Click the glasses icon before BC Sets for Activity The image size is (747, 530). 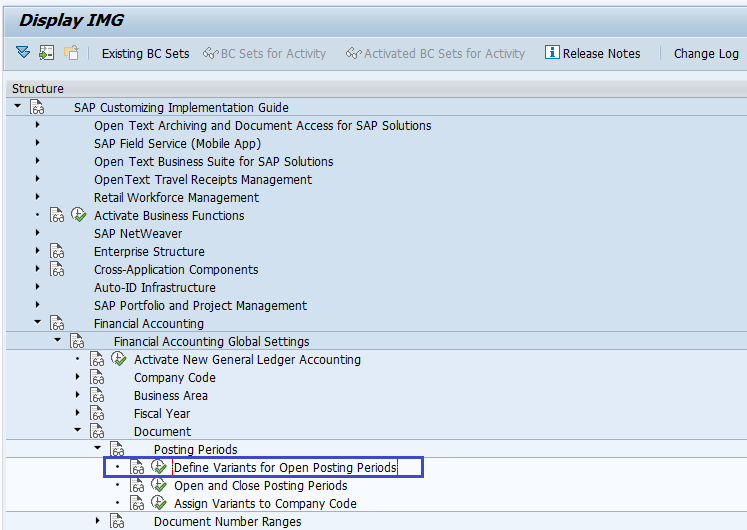coord(211,53)
